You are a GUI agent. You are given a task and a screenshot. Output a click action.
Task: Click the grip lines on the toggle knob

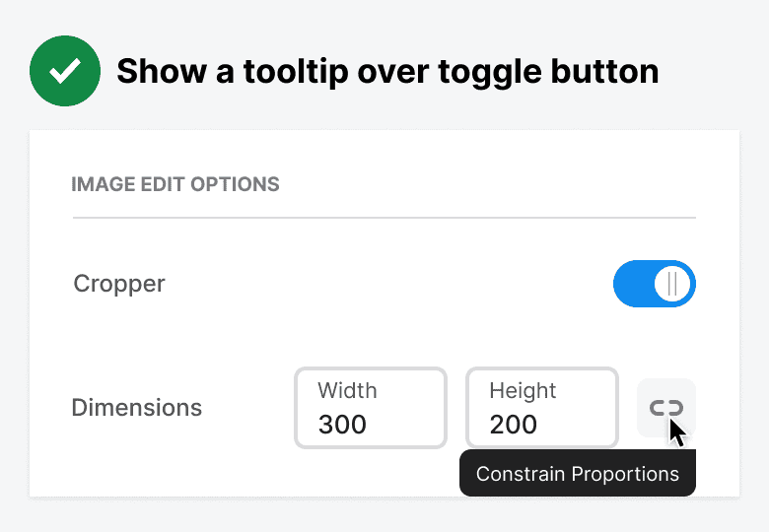coord(672,285)
